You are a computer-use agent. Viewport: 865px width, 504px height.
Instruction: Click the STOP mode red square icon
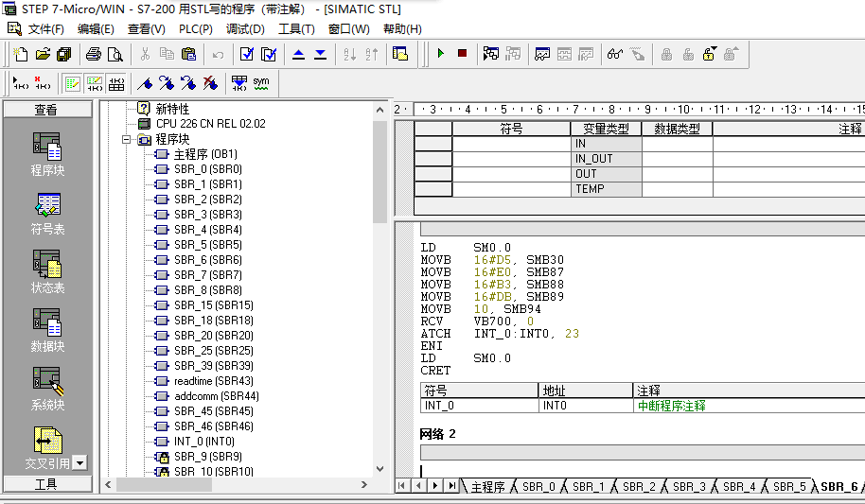click(462, 54)
